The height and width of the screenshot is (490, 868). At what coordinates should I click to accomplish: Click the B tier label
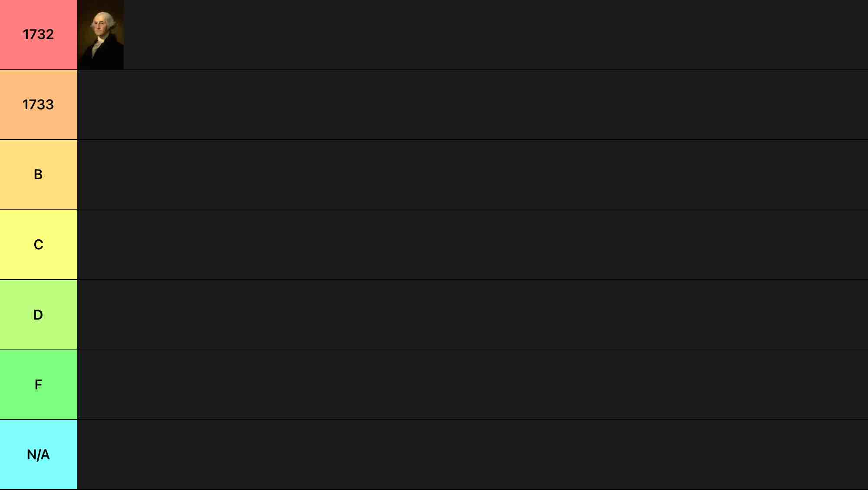point(39,175)
